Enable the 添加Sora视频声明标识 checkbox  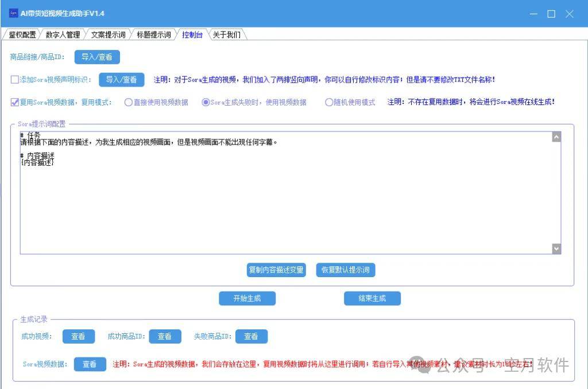(14, 79)
